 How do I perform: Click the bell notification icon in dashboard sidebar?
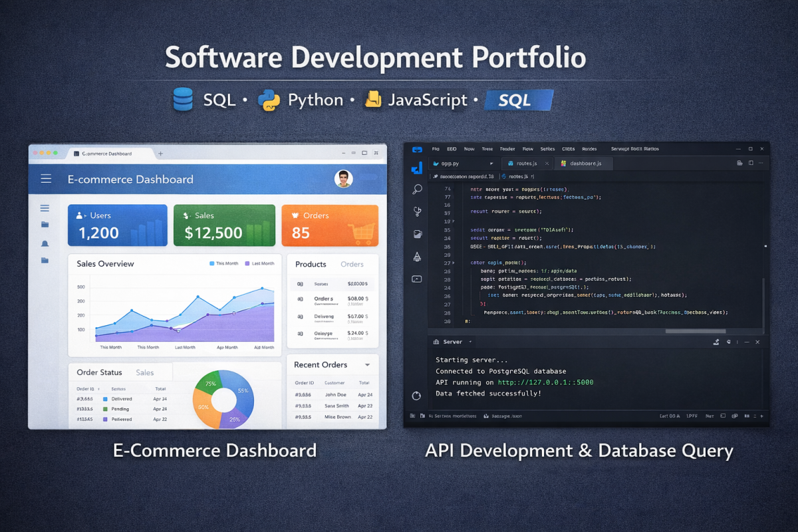(x=45, y=243)
